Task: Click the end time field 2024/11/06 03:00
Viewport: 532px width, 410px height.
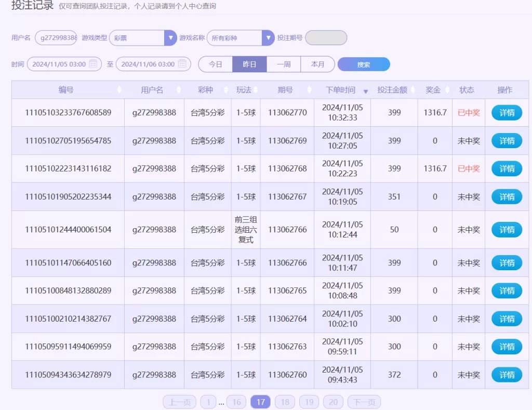Action: click(153, 64)
